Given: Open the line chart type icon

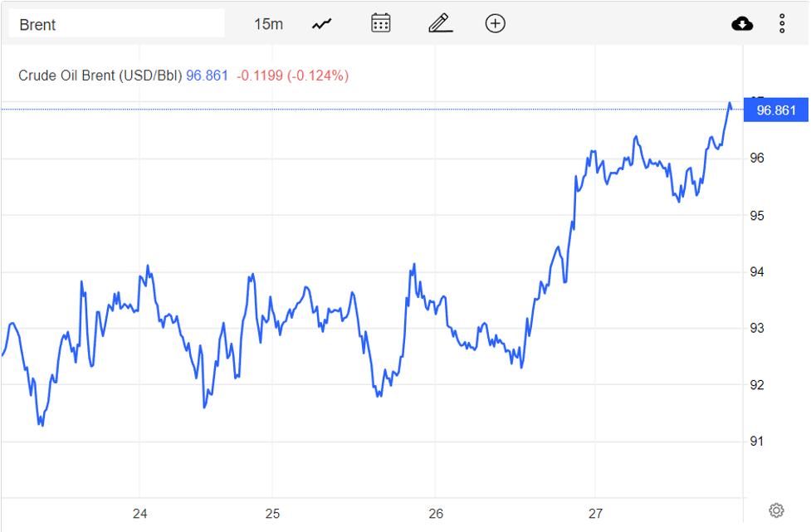Looking at the screenshot, I should coord(321,24).
